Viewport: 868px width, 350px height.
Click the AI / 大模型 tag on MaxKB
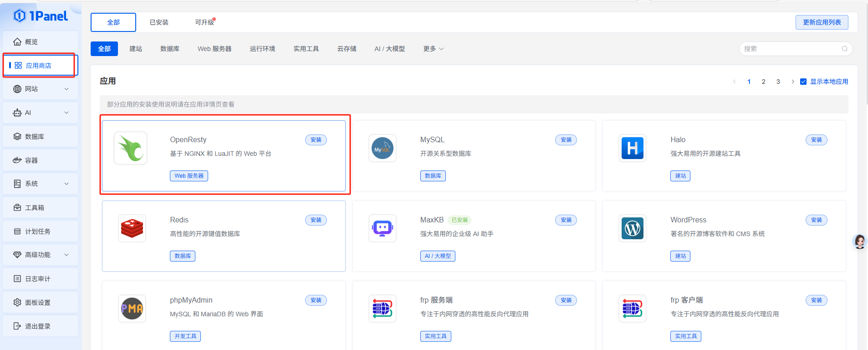pos(438,256)
